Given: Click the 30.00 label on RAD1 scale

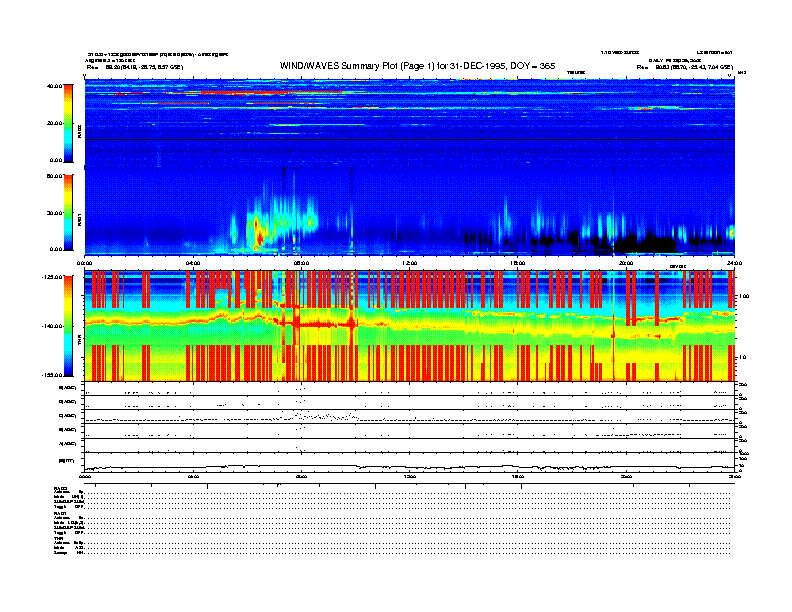Looking at the screenshot, I should 54,213.
